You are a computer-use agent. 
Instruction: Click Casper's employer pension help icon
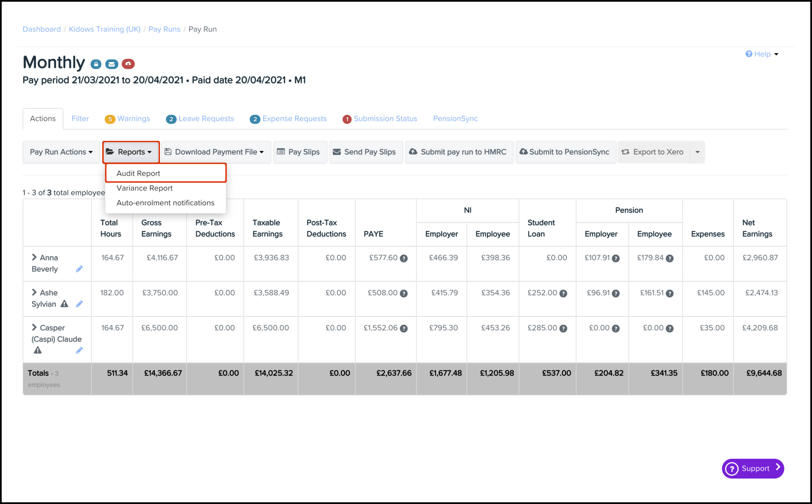coord(616,328)
